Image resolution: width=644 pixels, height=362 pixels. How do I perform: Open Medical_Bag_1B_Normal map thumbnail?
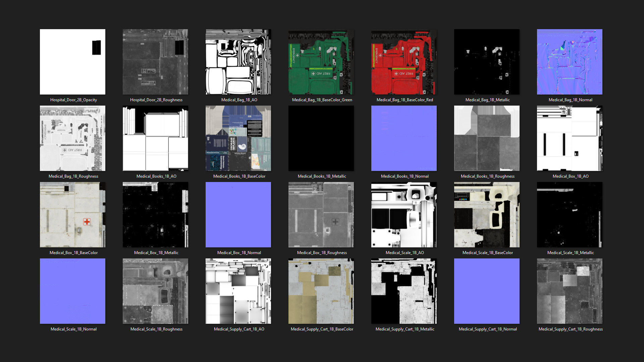570,62
